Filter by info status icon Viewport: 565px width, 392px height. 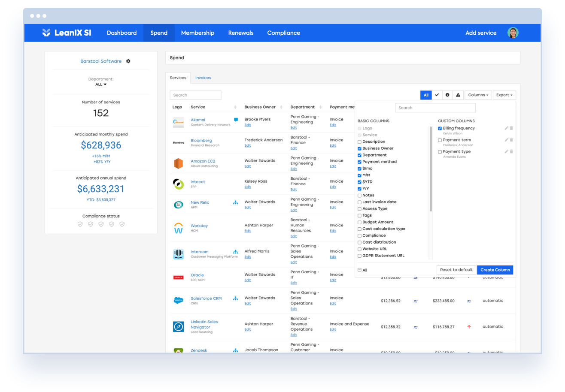[x=447, y=95]
